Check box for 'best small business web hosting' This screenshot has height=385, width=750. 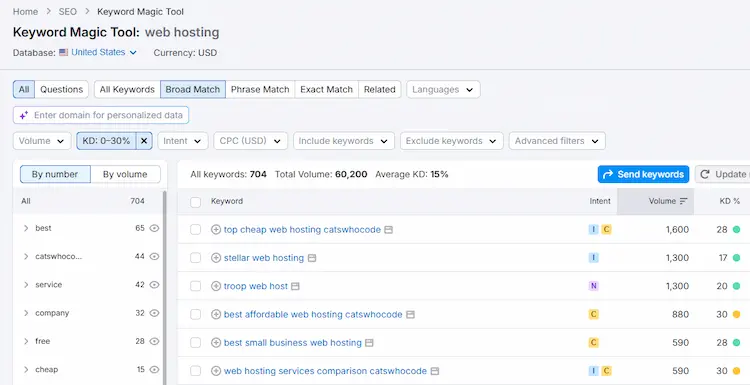pyautogui.click(x=195, y=342)
